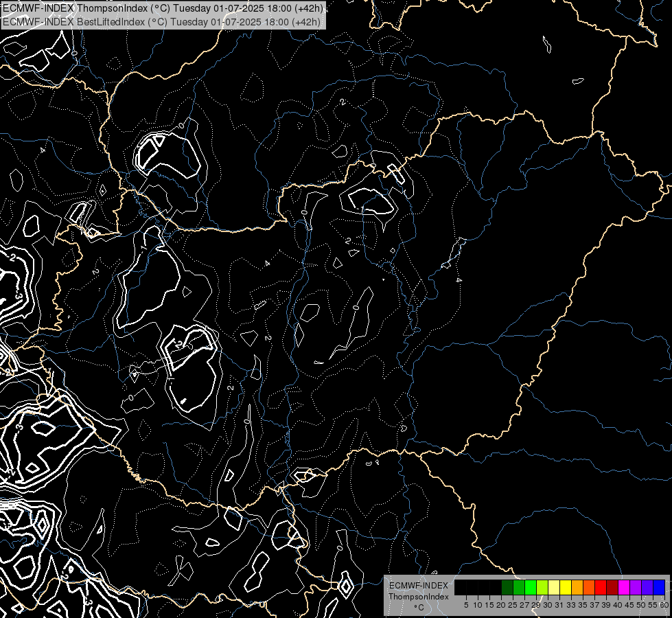672x618 pixels.
Task: Click legend tick value 39
Action: [x=606, y=605]
